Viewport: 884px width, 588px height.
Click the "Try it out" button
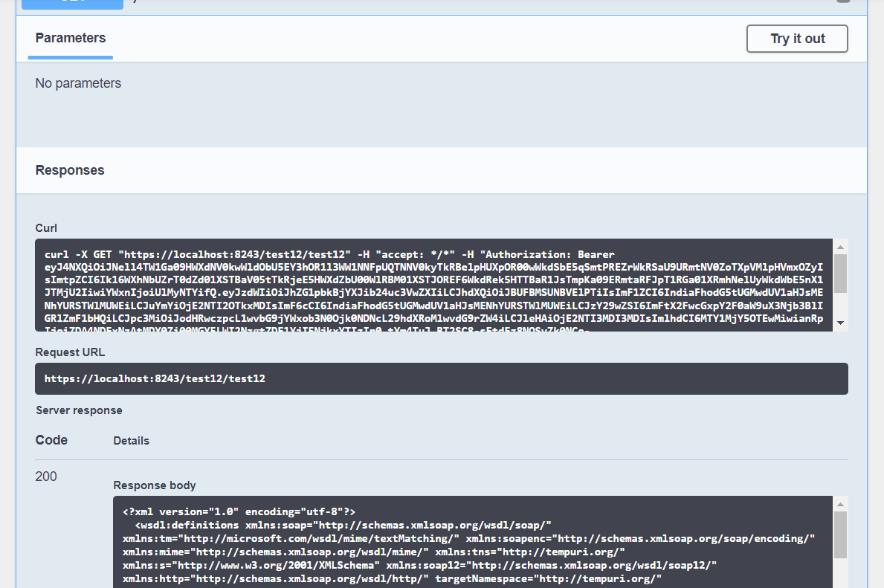[796, 38]
